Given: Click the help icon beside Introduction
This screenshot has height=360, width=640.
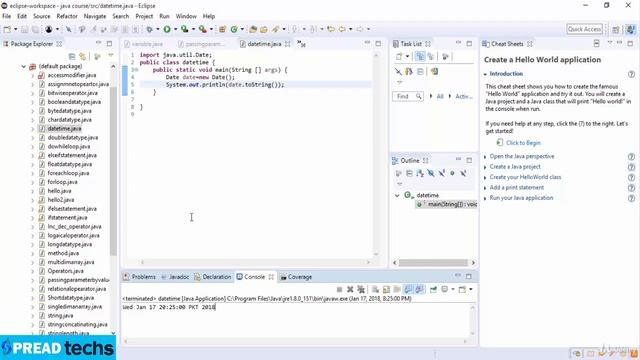Looking at the screenshot, I should [x=631, y=74].
